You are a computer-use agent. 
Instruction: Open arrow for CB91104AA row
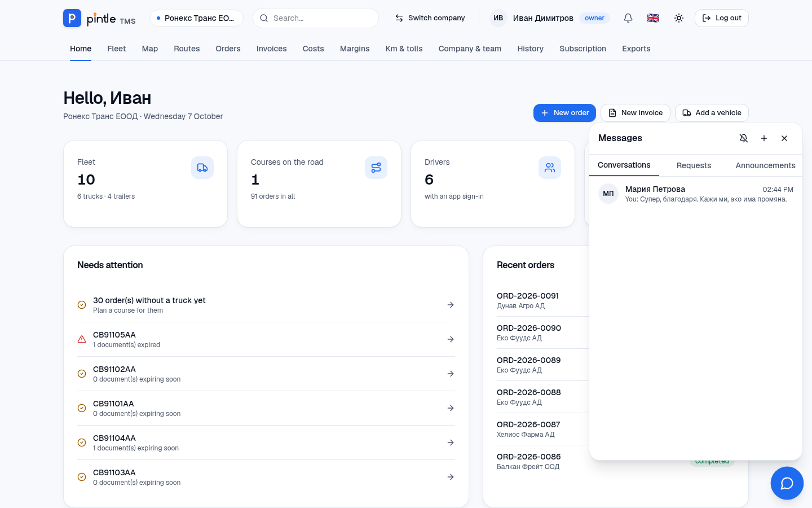click(451, 443)
